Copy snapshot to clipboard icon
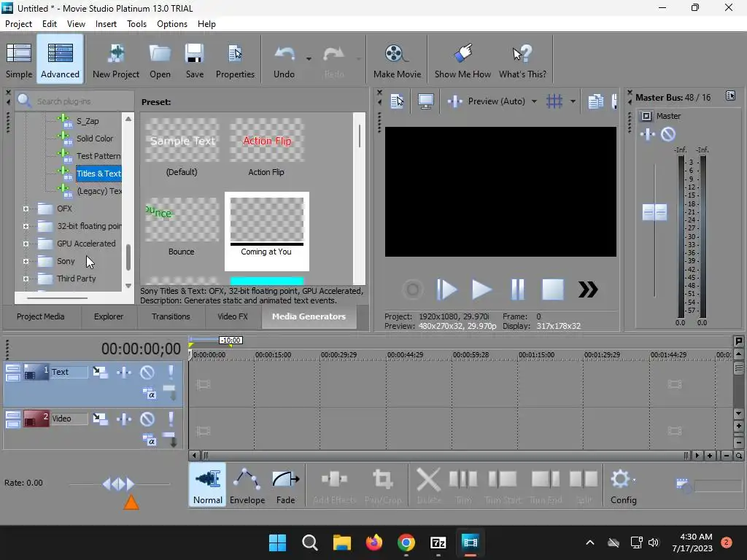This screenshot has height=560, width=747. (595, 101)
